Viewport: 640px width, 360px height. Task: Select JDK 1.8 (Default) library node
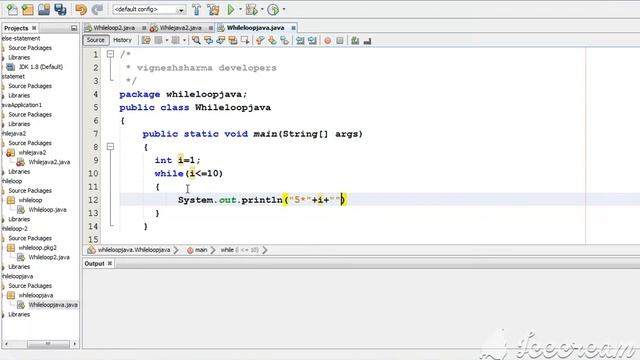[40, 67]
